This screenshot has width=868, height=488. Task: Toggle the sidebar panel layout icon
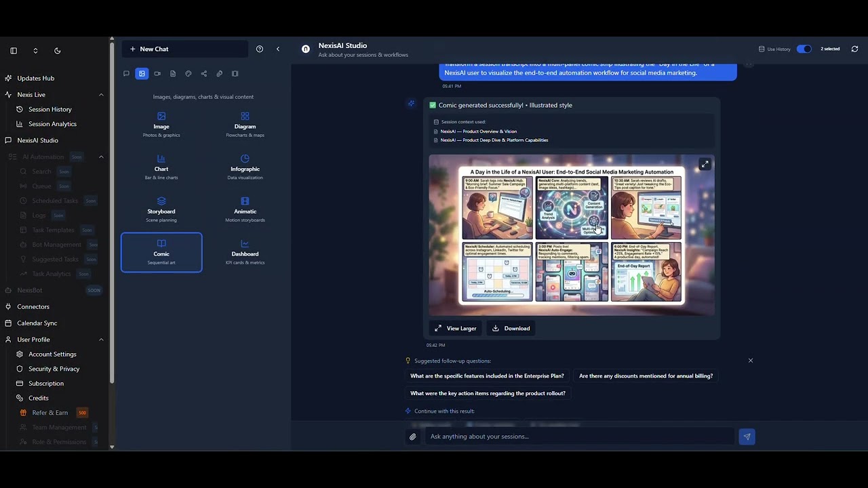click(14, 51)
